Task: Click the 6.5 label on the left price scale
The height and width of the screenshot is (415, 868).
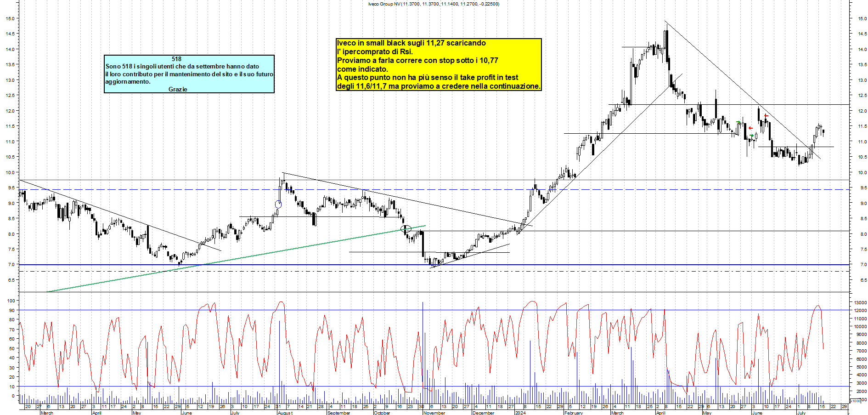Action: (11, 280)
